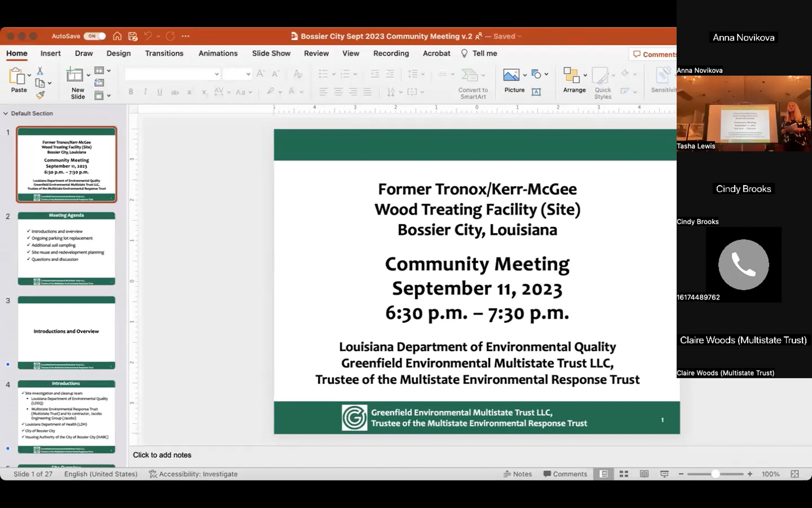The width and height of the screenshot is (812, 508).
Task: Click Convert to SmartArt
Action: point(473,84)
